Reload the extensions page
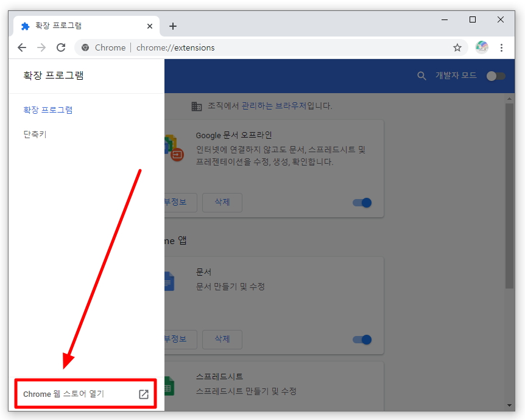This screenshot has width=525, height=420. 61,47
